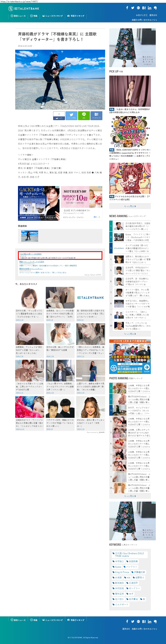Screen dimensions: 166x644
Task: Select the Ayasa keyword tag
Action: point(117,567)
